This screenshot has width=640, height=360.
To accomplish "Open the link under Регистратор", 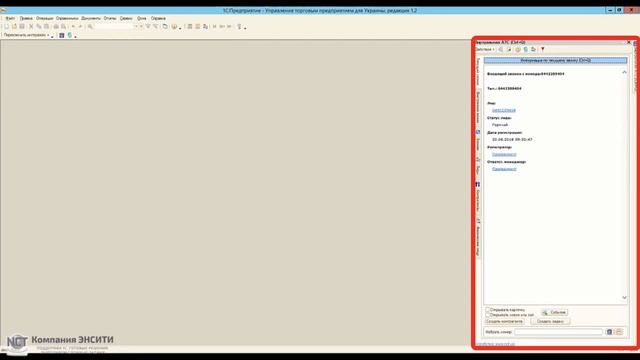I will pyautogui.click(x=504, y=155).
